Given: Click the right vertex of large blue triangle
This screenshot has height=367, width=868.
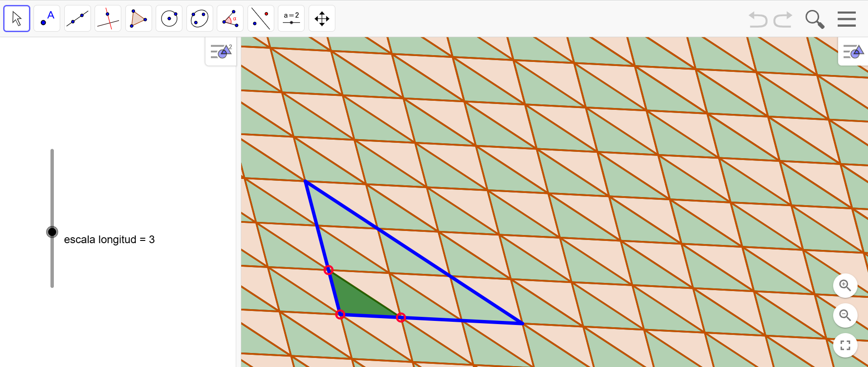Looking at the screenshot, I should click(x=522, y=323).
